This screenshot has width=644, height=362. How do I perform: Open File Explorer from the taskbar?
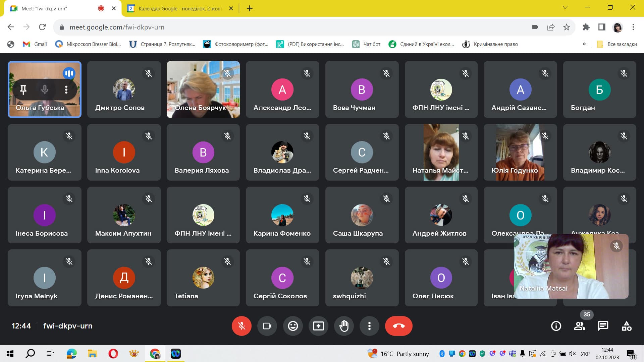click(92, 354)
